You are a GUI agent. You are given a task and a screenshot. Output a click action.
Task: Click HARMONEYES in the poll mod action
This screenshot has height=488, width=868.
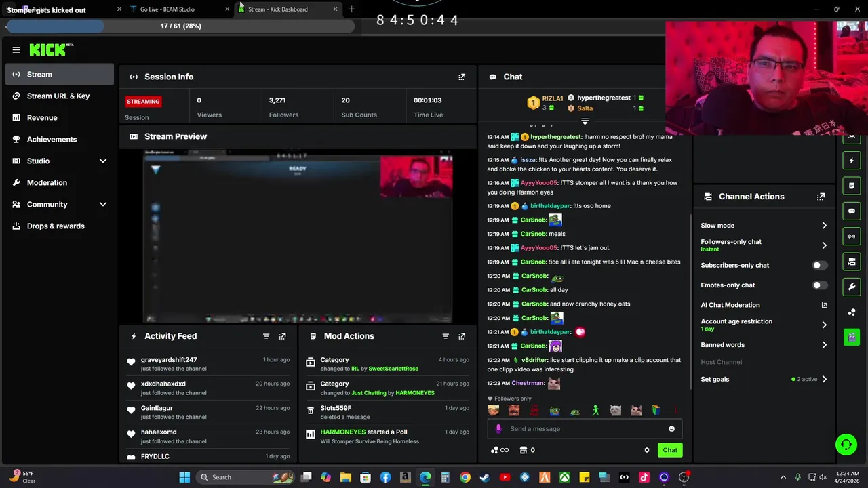[343, 432]
